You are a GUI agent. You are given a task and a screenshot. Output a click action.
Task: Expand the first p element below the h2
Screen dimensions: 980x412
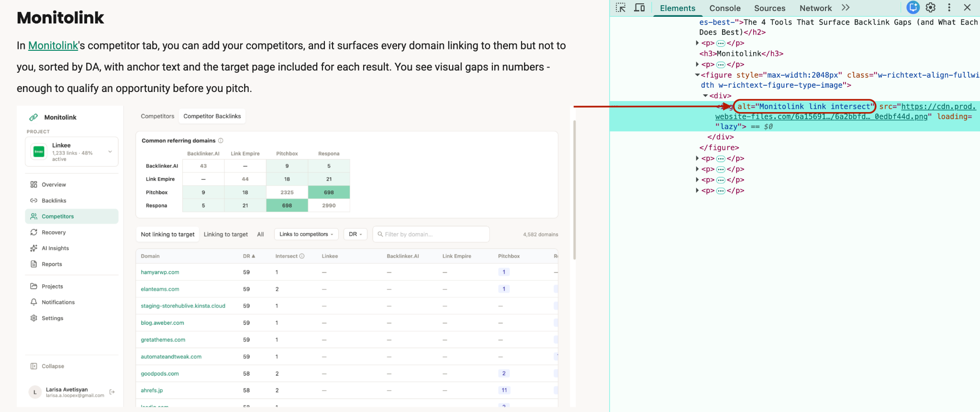pyautogui.click(x=698, y=43)
